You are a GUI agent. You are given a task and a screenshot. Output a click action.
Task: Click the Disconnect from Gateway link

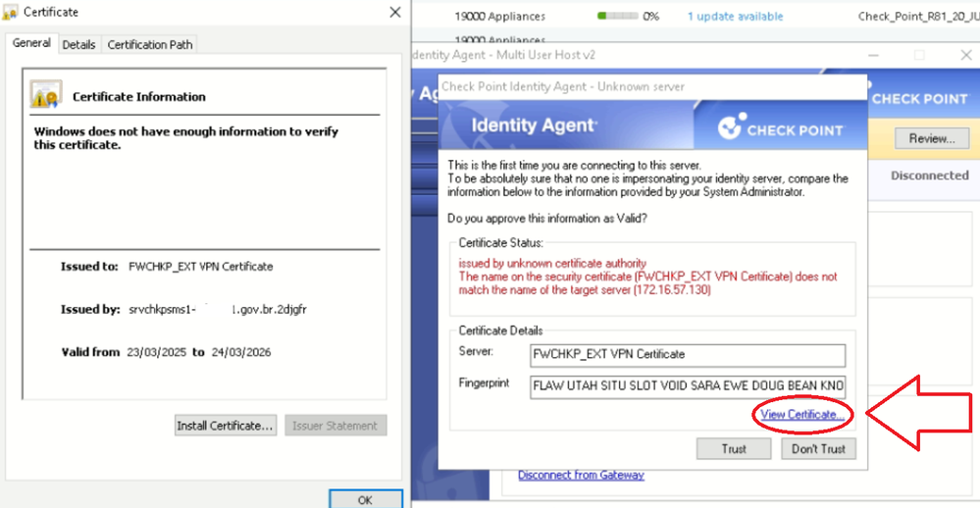(581, 475)
